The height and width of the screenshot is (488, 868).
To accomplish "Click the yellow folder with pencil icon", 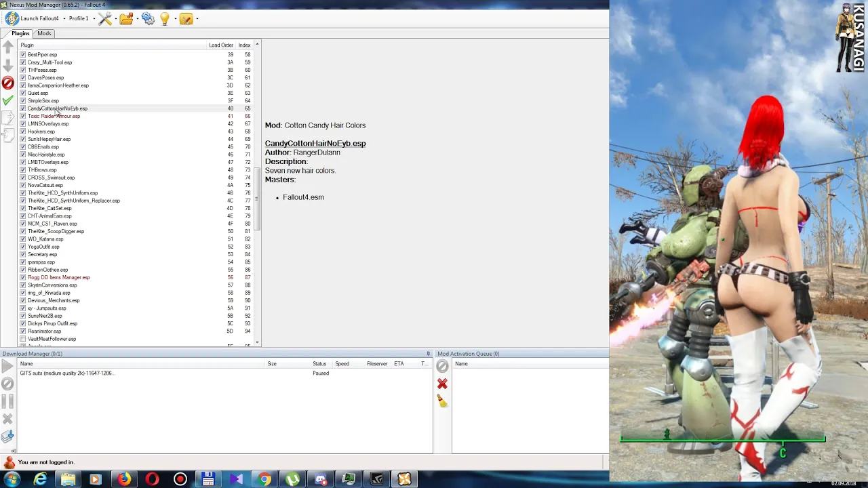I will pos(186,19).
